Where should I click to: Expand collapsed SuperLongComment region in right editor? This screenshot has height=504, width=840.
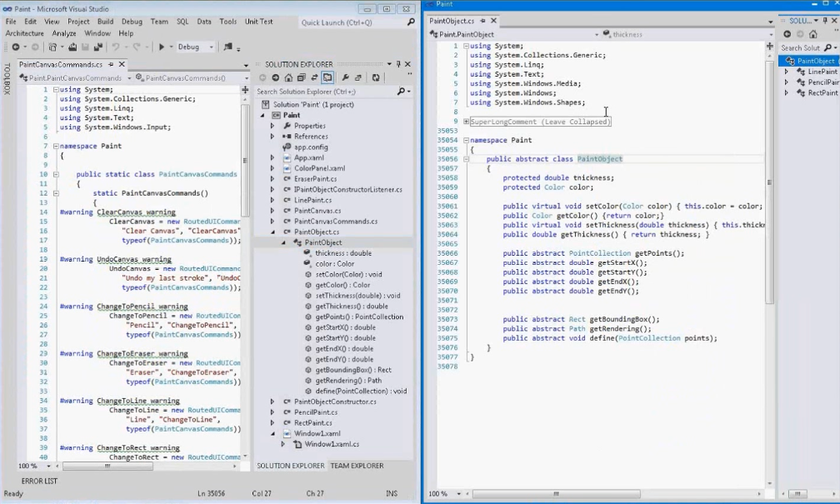click(466, 122)
